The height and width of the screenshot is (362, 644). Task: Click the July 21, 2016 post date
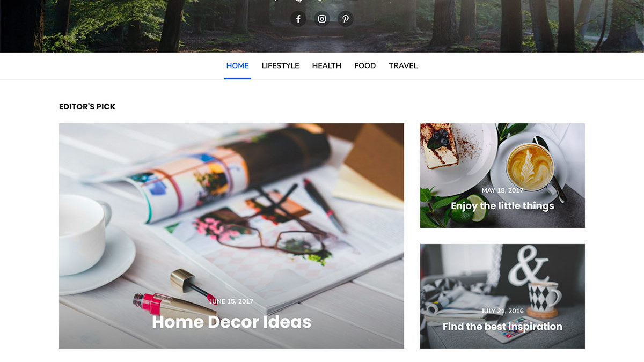click(502, 311)
